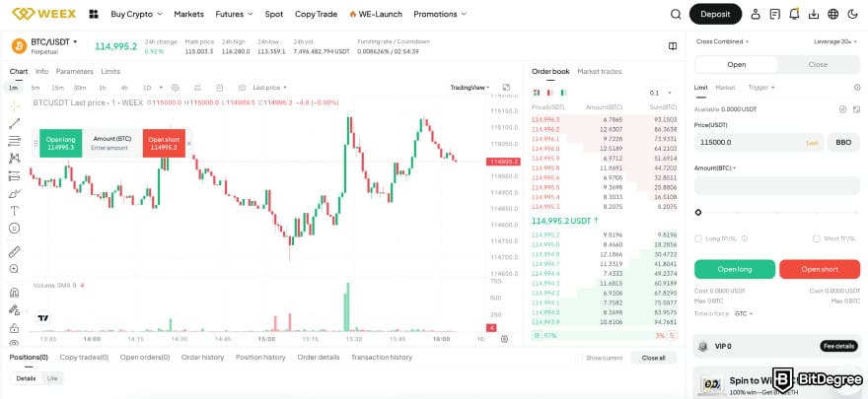
Task: Toggle the magnet mode tool
Action: tap(15, 293)
